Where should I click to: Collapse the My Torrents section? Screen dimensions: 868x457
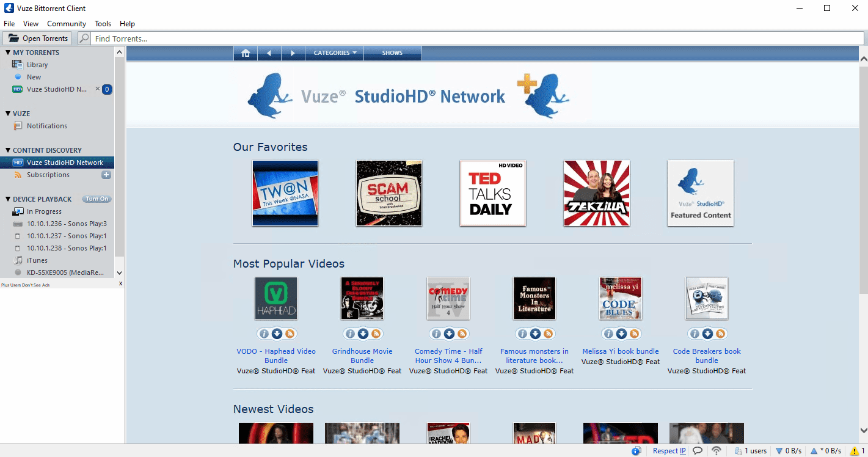(x=8, y=53)
